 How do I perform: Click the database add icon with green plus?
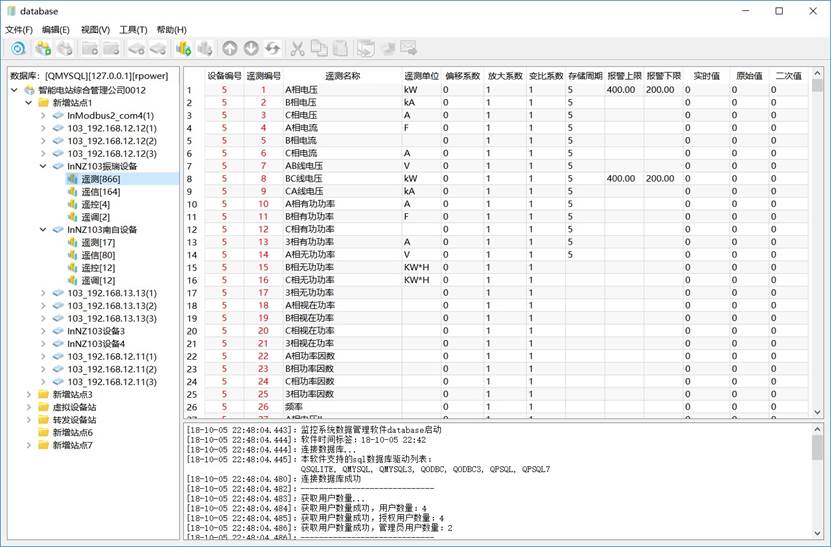[x=43, y=48]
